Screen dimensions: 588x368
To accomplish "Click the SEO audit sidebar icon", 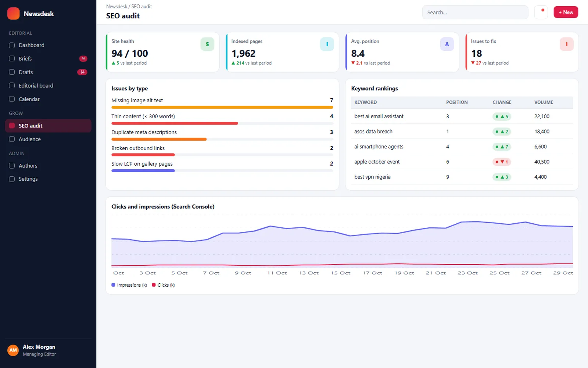I will (12, 125).
